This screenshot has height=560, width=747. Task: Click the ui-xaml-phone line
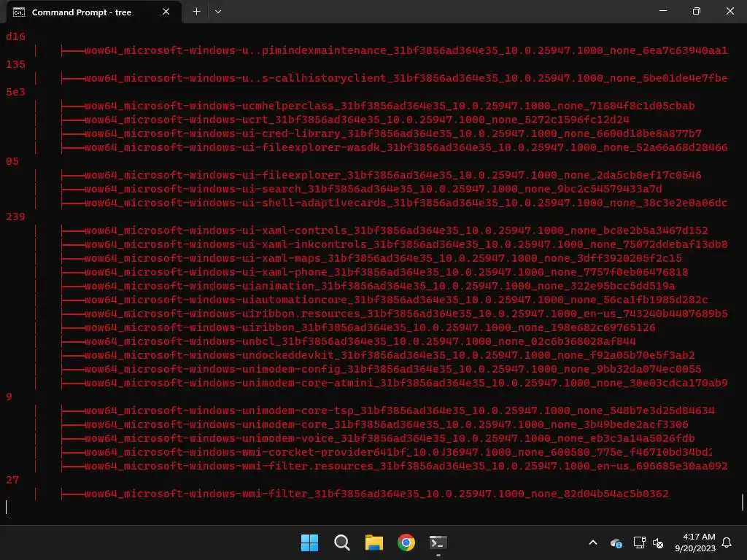click(x=386, y=272)
